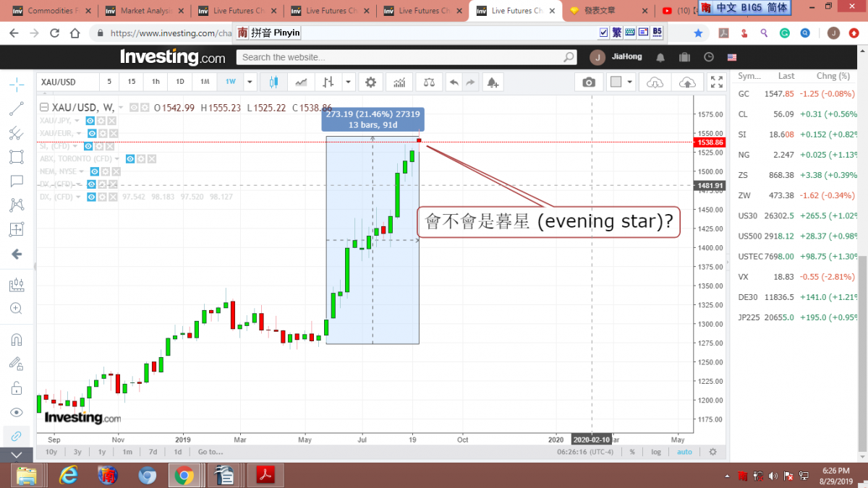
Task: Click the XAU/USD symbol input field
Action: (x=67, y=82)
